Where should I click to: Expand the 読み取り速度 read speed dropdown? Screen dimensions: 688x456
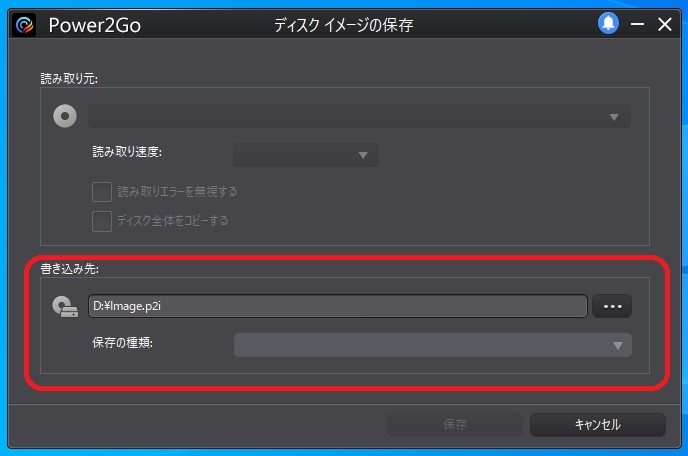(306, 154)
